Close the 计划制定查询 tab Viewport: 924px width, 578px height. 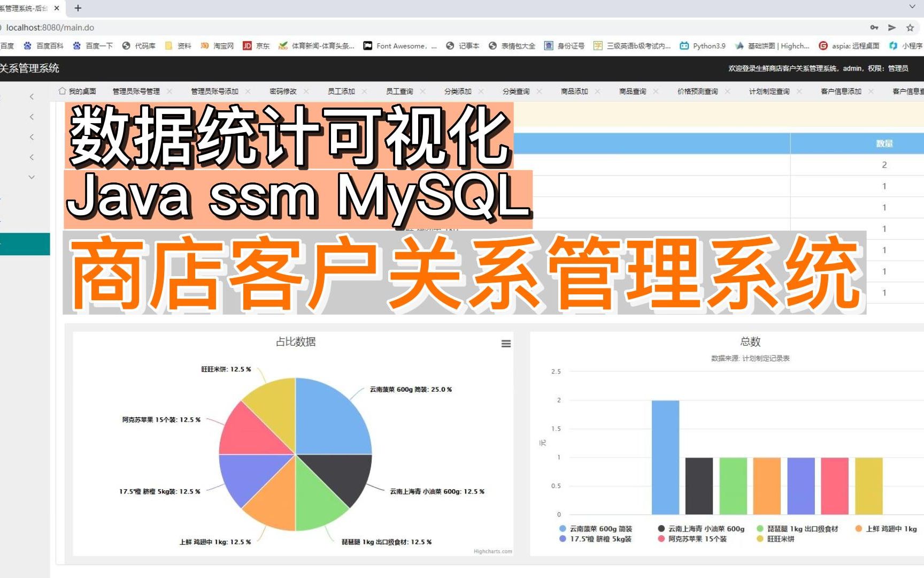[799, 91]
